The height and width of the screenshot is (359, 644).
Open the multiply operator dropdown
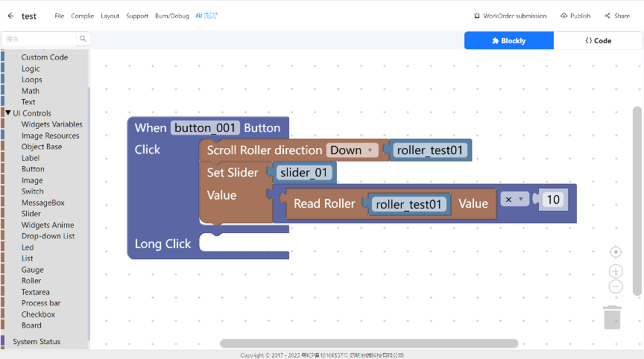tap(514, 200)
